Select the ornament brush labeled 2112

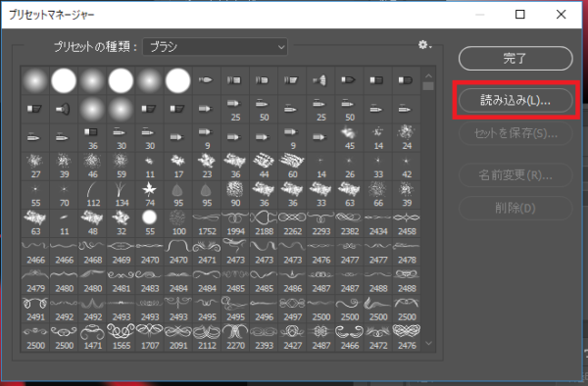click(x=207, y=337)
